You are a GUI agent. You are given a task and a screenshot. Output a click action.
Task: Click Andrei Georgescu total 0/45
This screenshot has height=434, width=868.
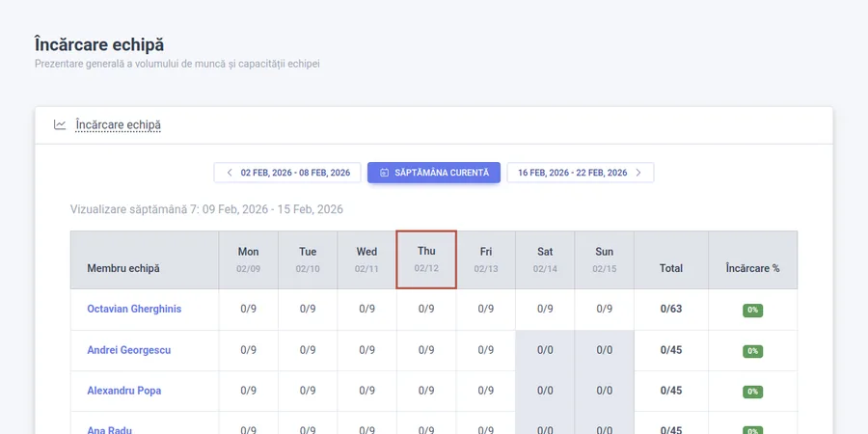tap(671, 350)
